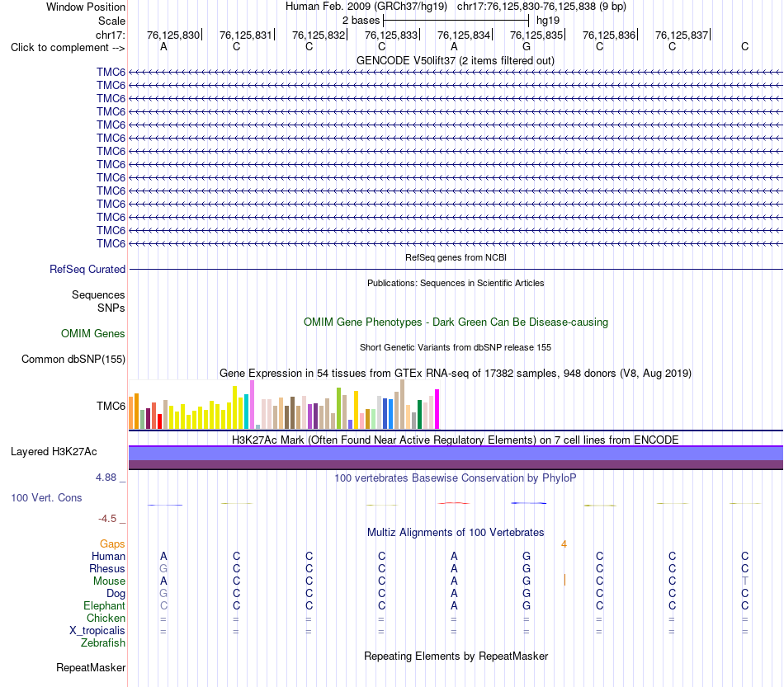Click the gray G in the Rhesus row
784x687 pixels.
tap(163, 568)
